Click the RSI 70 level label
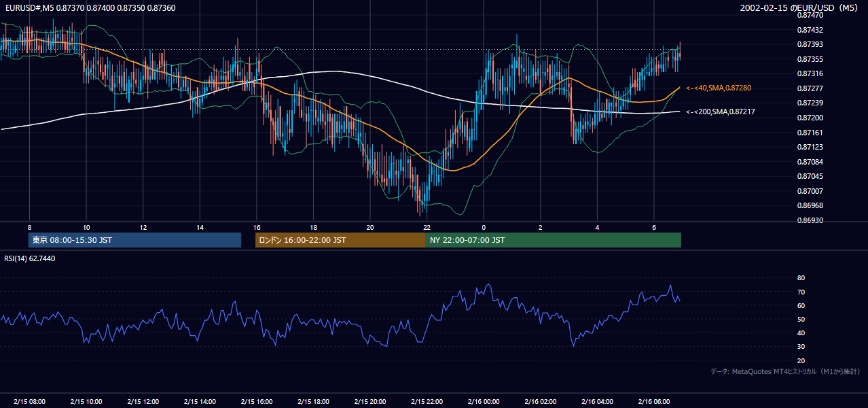This screenshot has width=868, height=408. point(801,292)
